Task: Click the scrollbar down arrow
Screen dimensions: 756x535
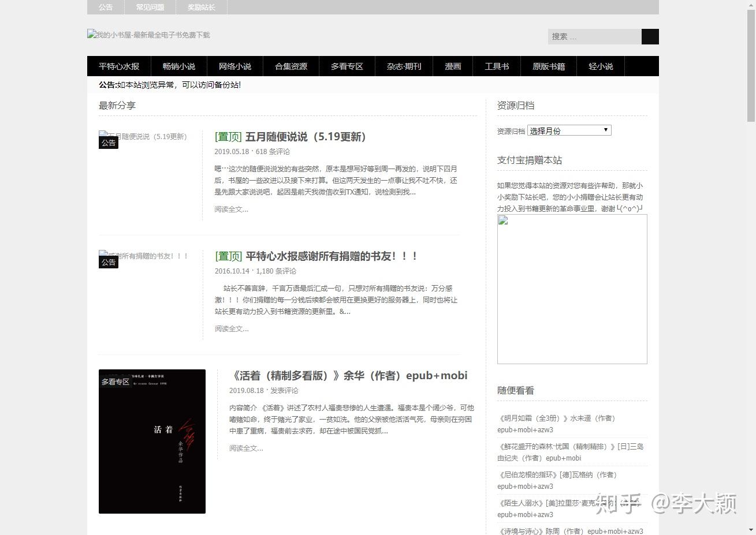Action: pos(751,530)
